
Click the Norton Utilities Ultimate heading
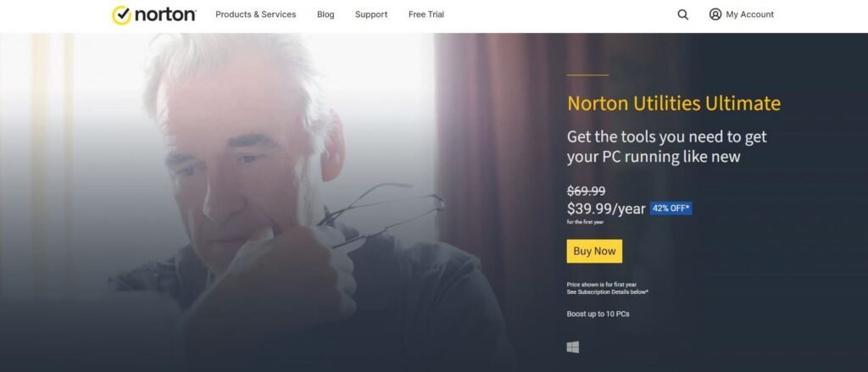[x=674, y=103]
